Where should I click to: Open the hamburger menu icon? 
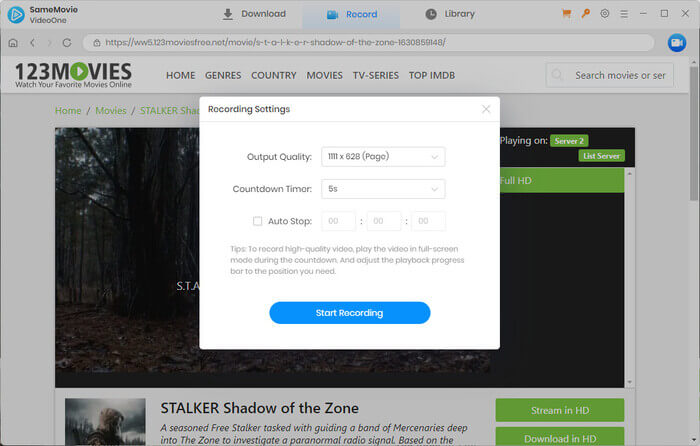click(624, 14)
